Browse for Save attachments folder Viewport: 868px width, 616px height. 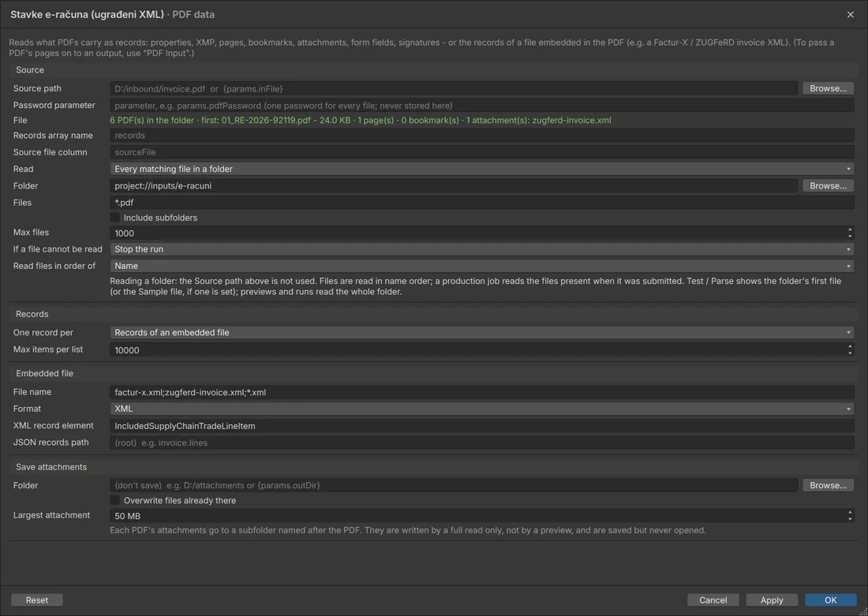828,485
